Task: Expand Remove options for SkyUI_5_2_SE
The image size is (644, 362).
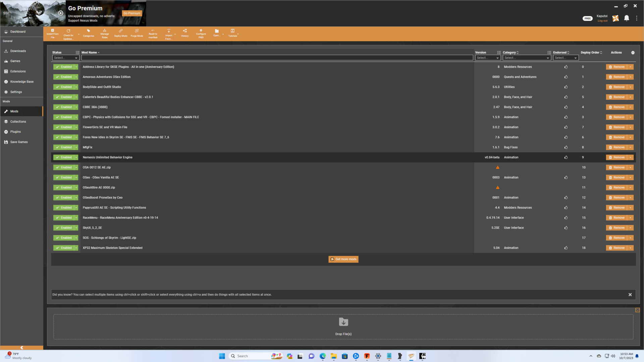Action: point(631,228)
